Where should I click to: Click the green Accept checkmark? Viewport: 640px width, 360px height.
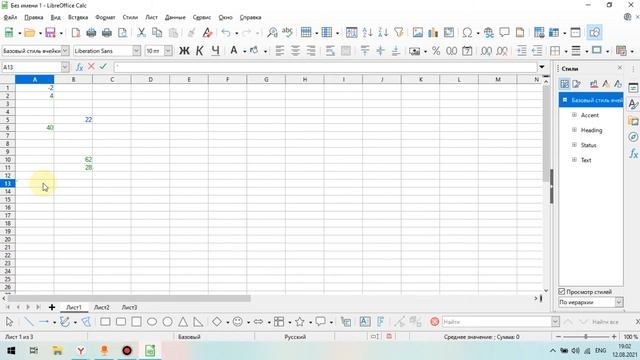coord(103,67)
